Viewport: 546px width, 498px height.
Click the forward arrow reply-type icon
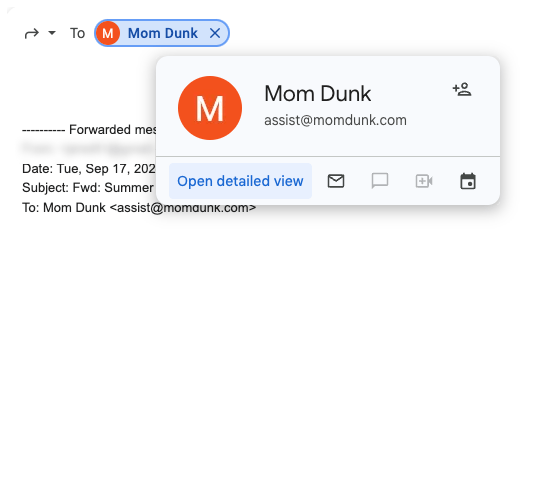[32, 34]
